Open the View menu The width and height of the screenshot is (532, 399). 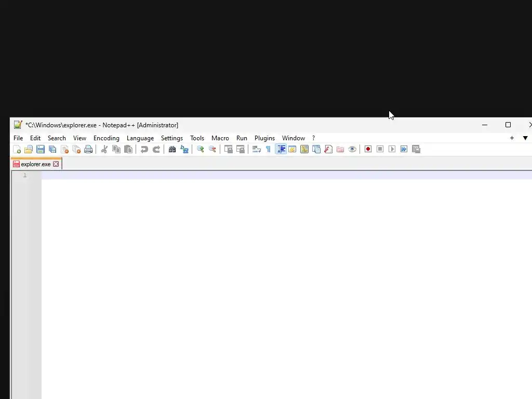(x=79, y=138)
